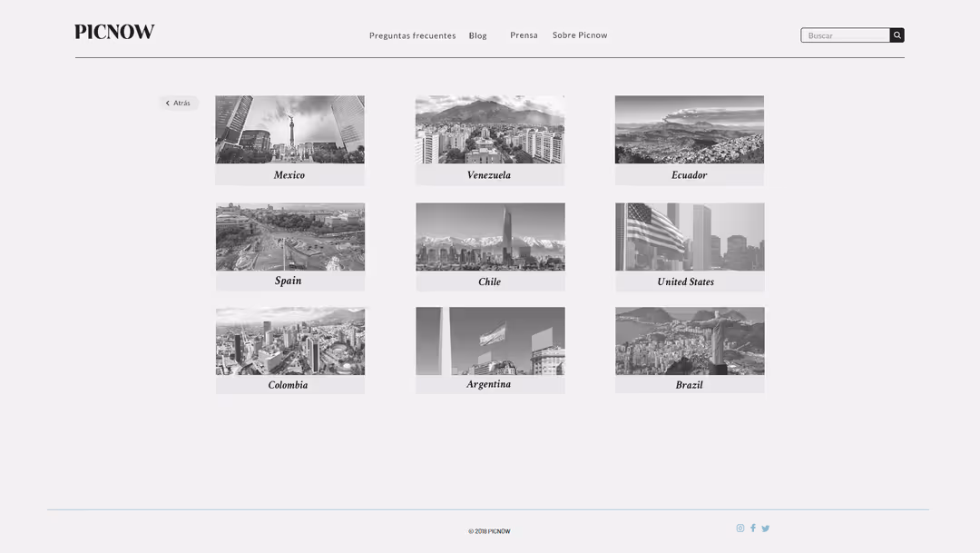Screen dimensions: 980x553
Task: Select the Mexico photo thumbnail
Action: coord(289,130)
